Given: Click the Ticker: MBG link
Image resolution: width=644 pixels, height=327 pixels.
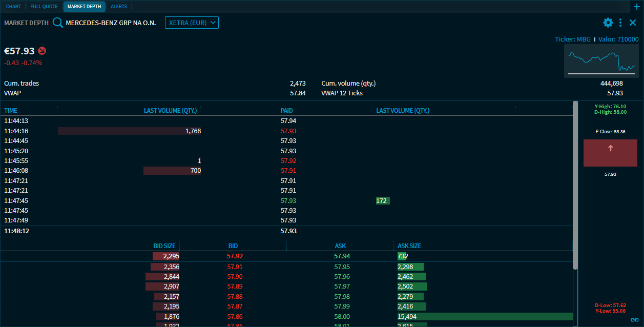Looking at the screenshot, I should 572,39.
